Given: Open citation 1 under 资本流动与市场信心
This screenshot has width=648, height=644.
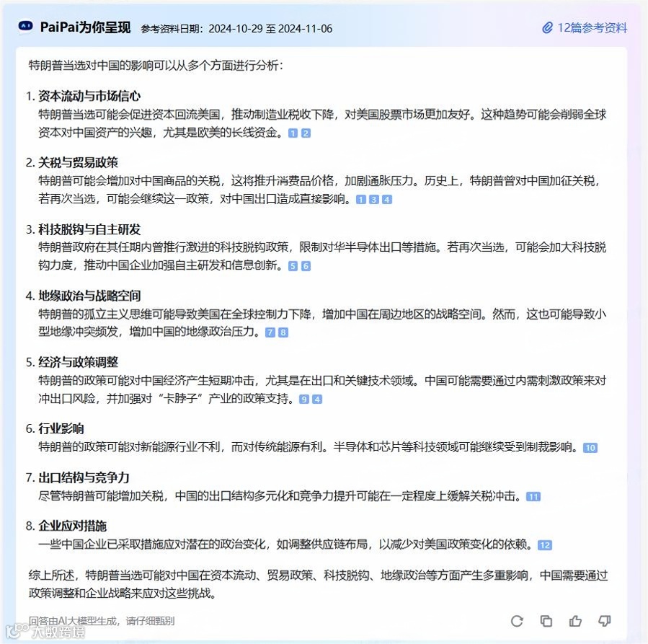Looking at the screenshot, I should tap(293, 133).
